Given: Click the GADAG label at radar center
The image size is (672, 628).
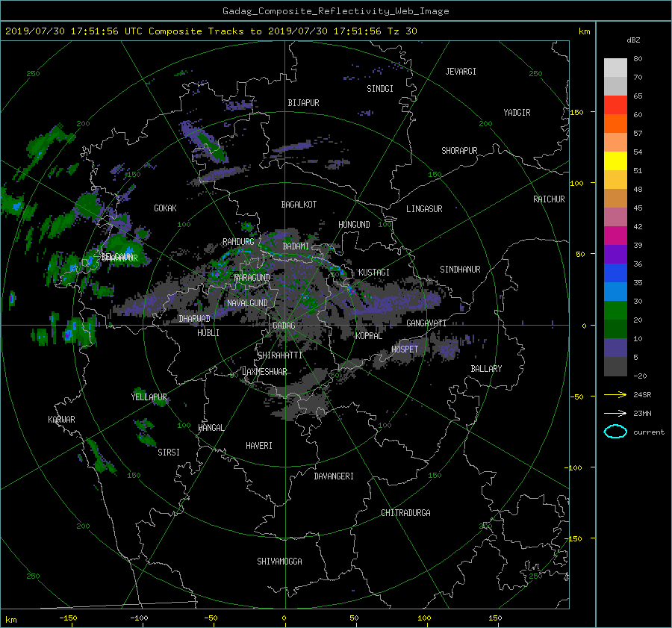Looking at the screenshot, I should click(284, 326).
